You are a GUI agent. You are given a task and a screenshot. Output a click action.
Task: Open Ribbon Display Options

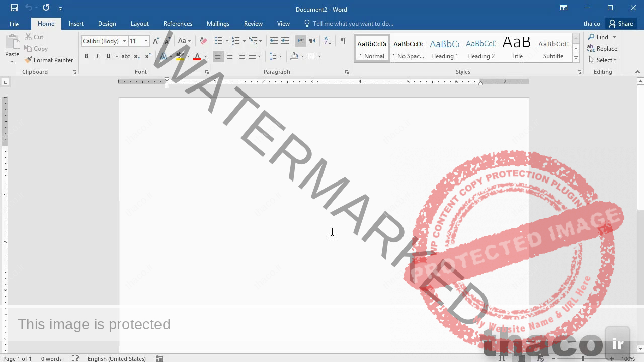coord(564,8)
